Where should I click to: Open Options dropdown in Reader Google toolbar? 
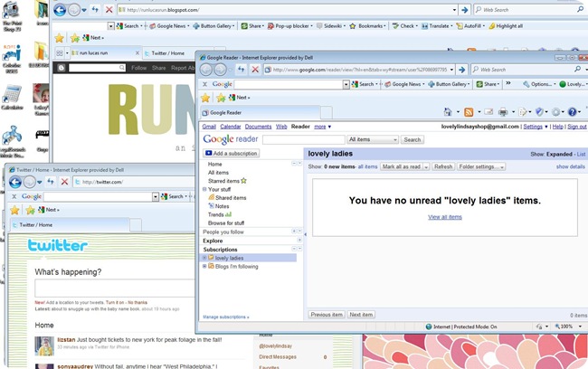tap(540, 84)
